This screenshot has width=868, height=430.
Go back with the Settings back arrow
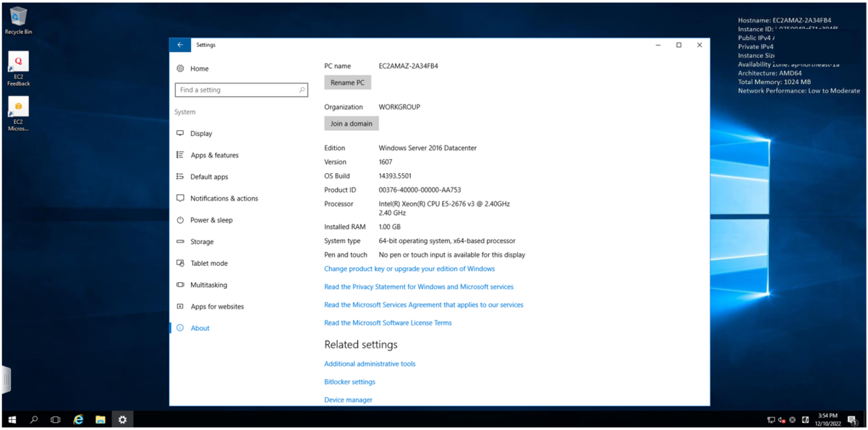click(180, 45)
